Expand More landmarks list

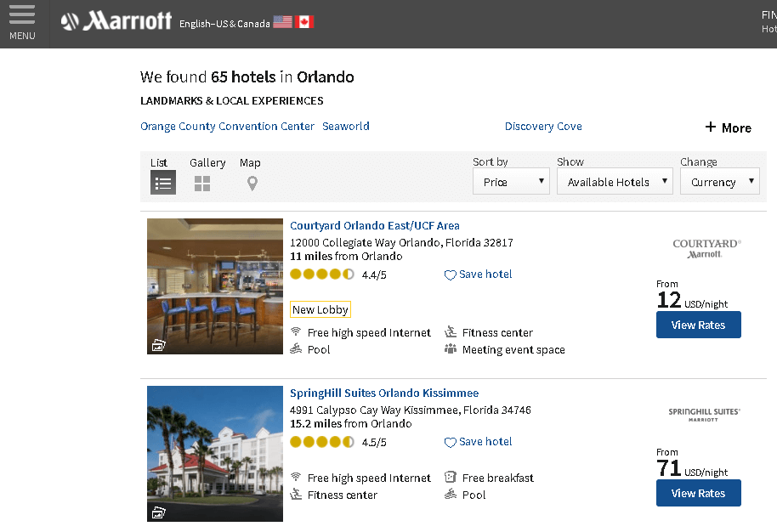728,127
